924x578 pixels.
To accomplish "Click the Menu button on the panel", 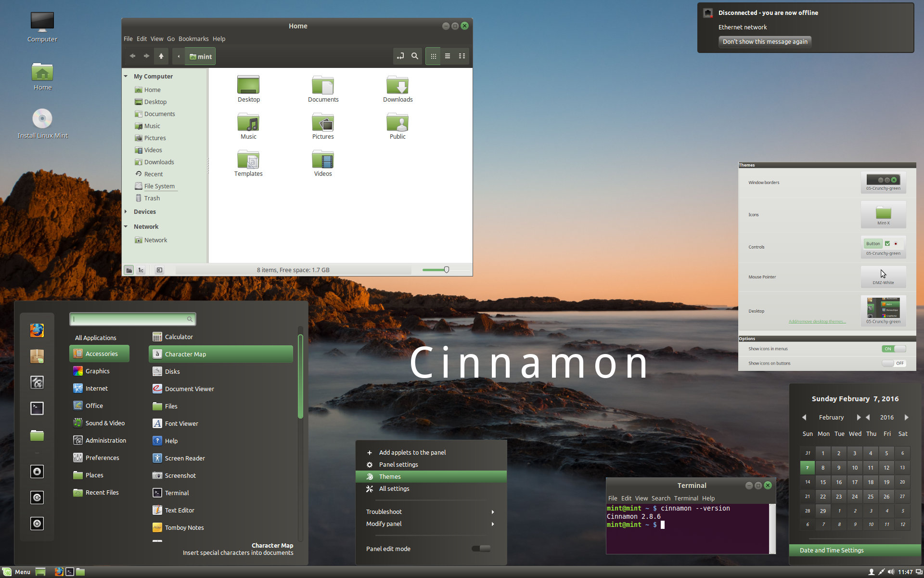I will (17, 572).
